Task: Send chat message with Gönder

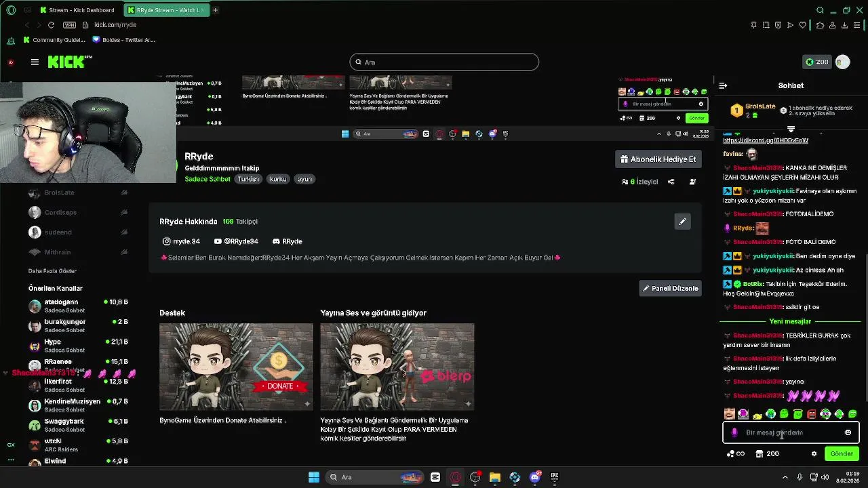Action: tap(842, 453)
